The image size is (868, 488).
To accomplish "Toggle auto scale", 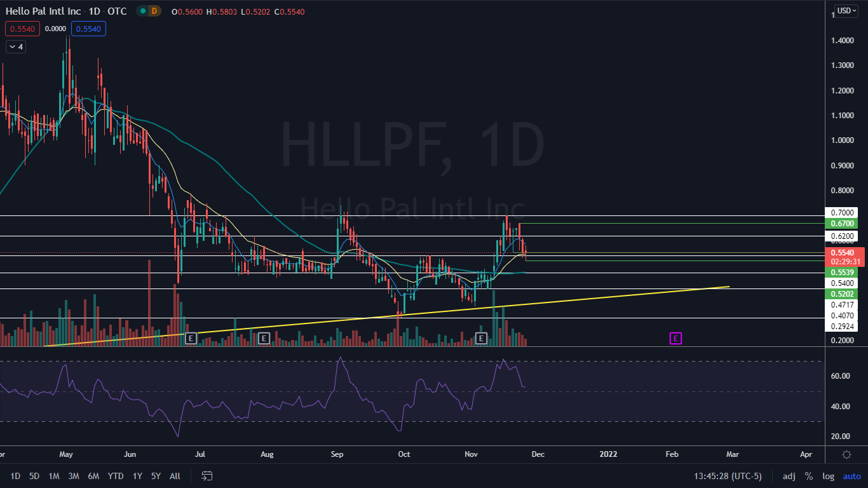I will tap(851, 476).
